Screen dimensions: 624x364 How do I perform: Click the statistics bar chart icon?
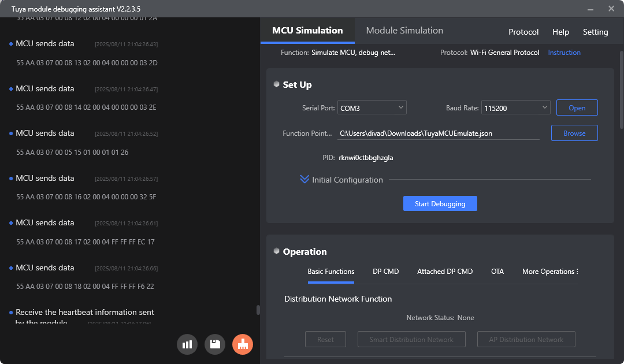(x=187, y=344)
